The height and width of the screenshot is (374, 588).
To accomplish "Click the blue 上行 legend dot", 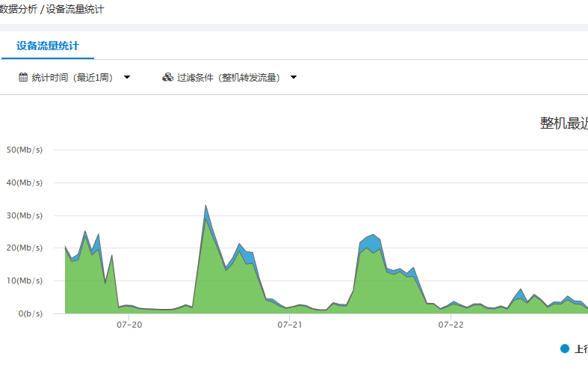I will [565, 349].
